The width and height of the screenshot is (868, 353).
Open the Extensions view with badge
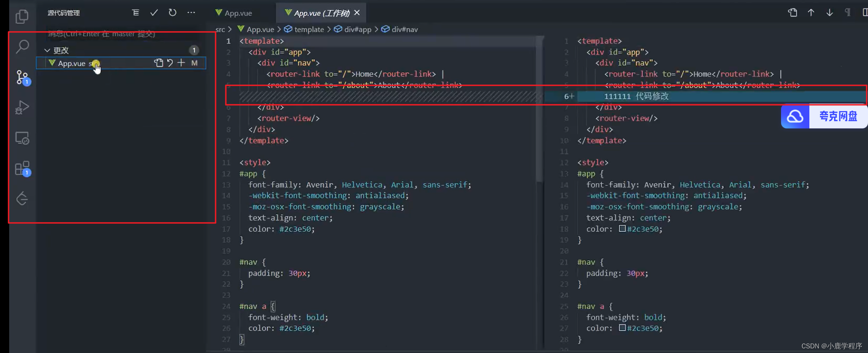(23, 169)
